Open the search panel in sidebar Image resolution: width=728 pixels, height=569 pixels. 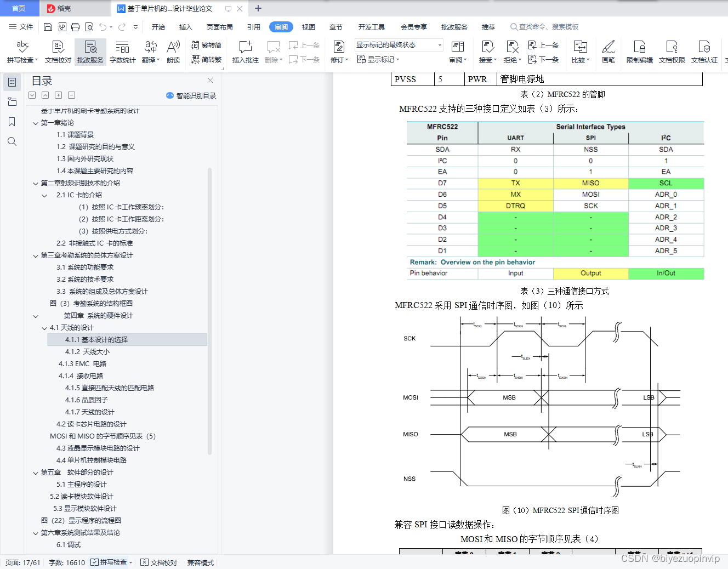(12, 141)
